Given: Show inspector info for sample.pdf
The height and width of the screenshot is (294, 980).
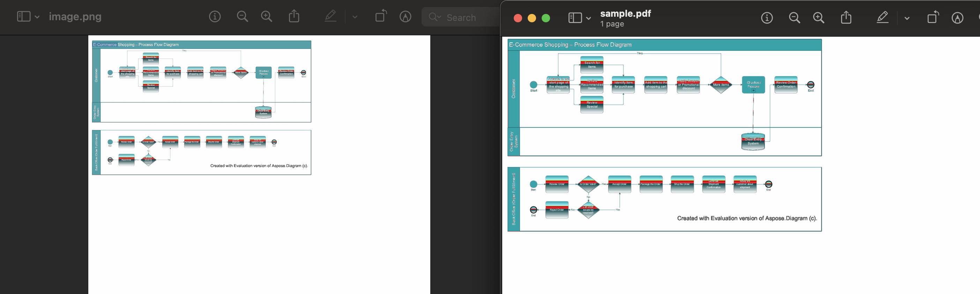Looking at the screenshot, I should pos(766,18).
